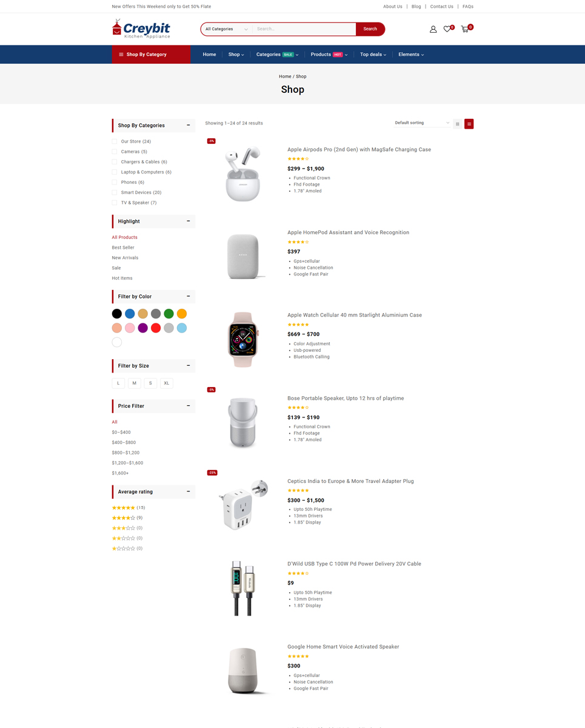This screenshot has height=728, width=585.
Task: Select the purple color swatch
Action: 143,328
